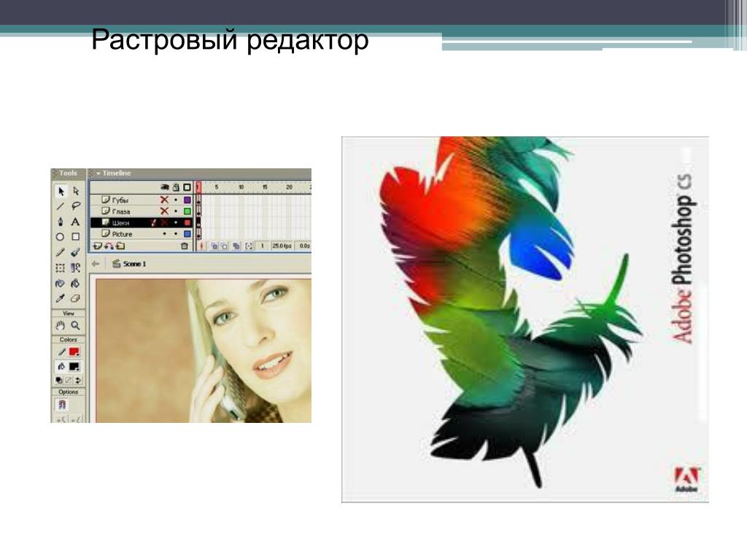Select the white Subselection arrow tool
Viewport: 747px width, 560px height.
point(76,192)
